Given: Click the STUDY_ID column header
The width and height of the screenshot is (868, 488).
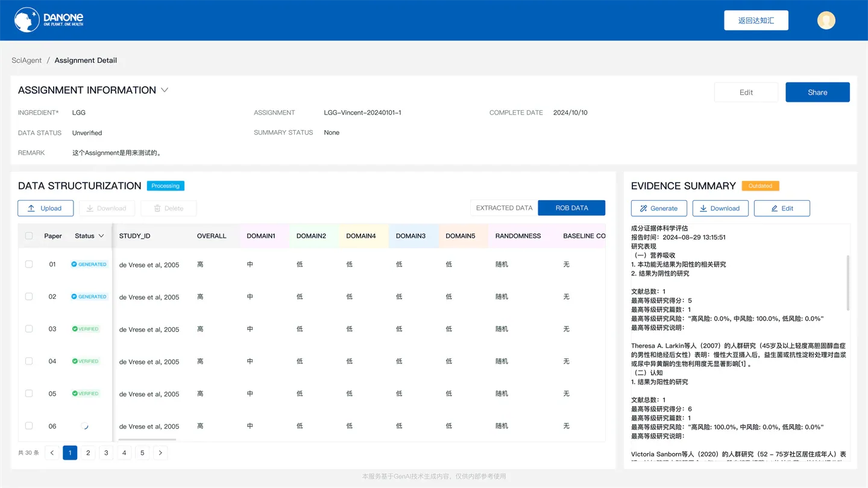Looking at the screenshot, I should pos(134,236).
